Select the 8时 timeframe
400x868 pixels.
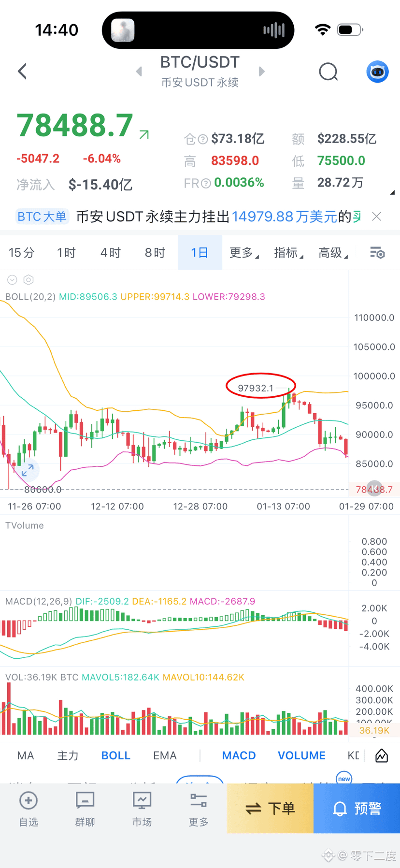pos(155,253)
